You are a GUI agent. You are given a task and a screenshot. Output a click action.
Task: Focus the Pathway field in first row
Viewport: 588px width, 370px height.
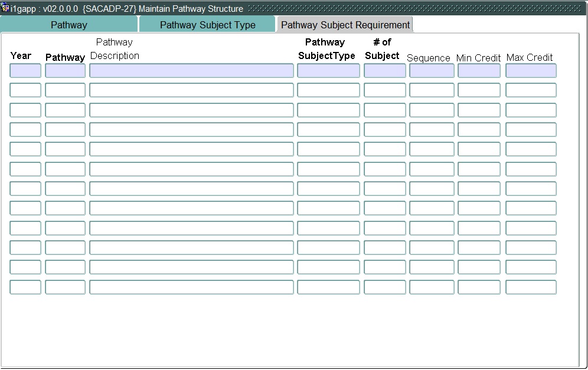[65, 71]
